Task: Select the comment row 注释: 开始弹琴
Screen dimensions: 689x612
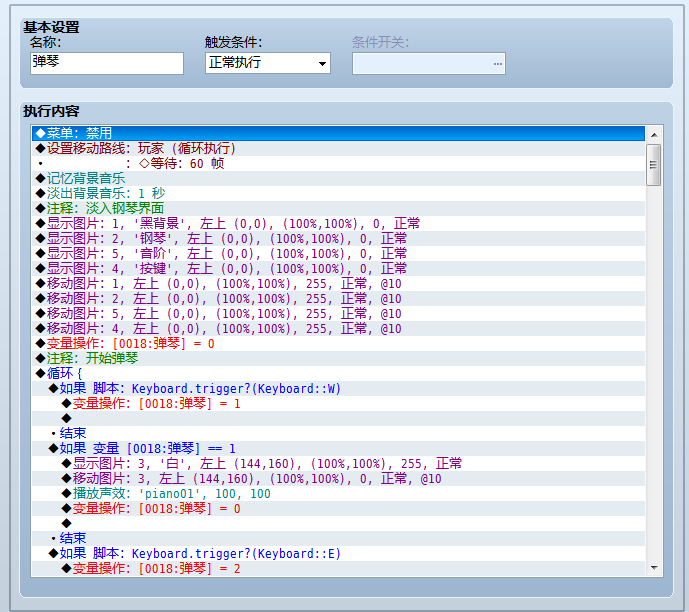Action: pyautogui.click(x=338, y=358)
